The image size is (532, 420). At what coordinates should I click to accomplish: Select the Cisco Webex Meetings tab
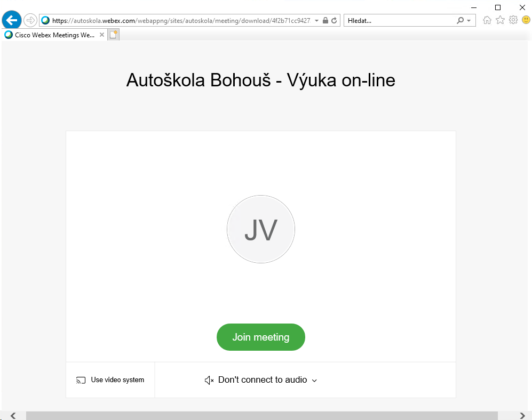click(54, 35)
